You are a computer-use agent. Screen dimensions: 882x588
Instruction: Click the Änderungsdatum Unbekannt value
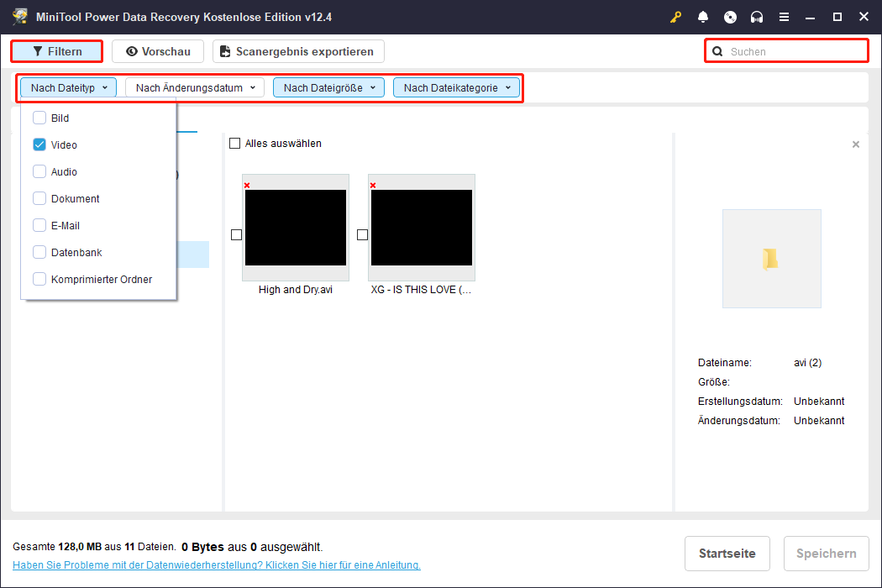819,420
